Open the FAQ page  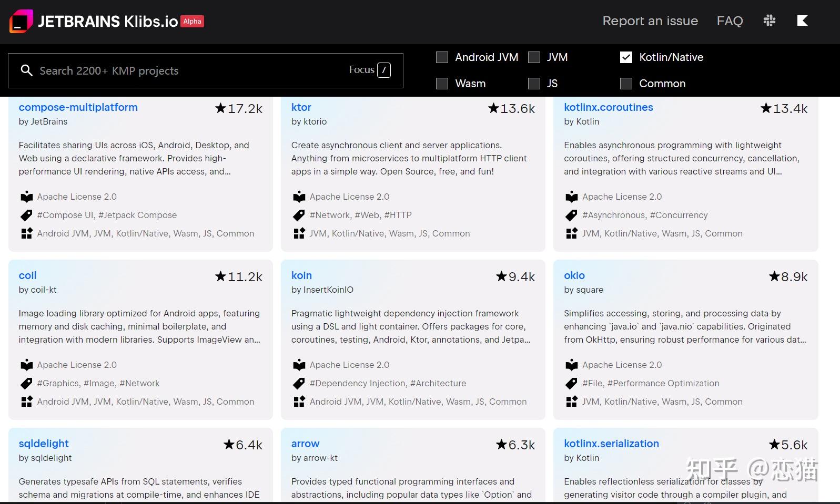click(x=730, y=21)
